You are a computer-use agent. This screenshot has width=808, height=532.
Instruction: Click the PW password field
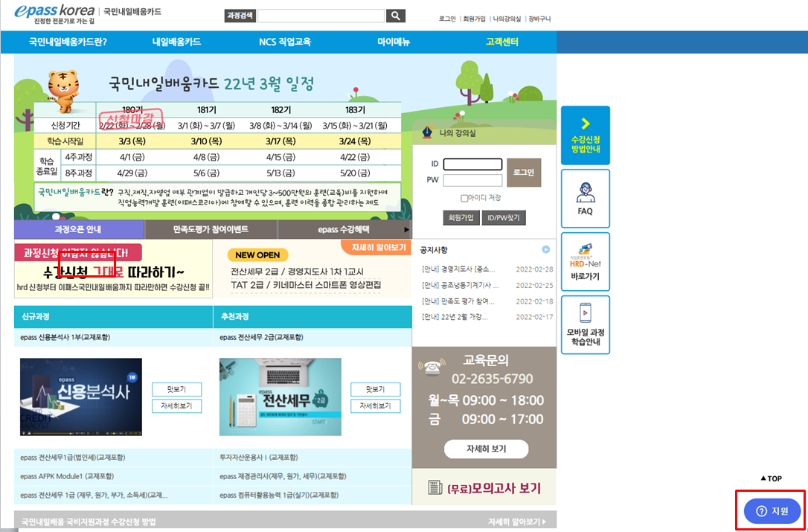coord(472,180)
